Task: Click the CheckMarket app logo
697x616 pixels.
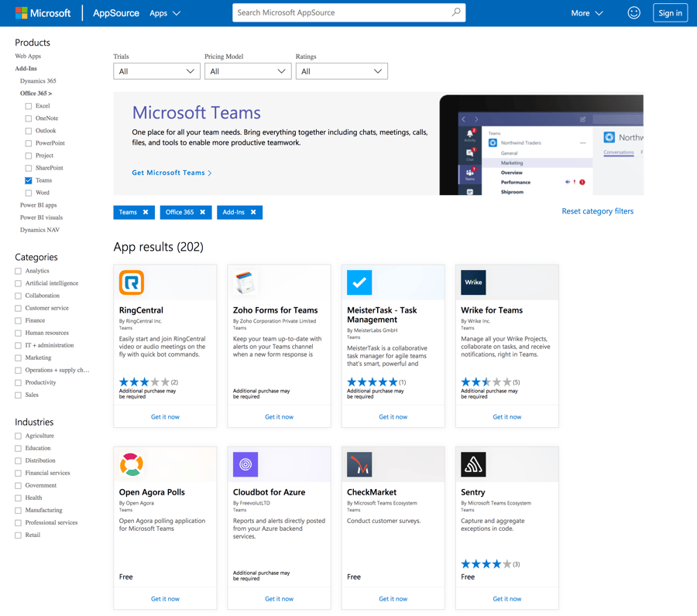Action: tap(359, 464)
